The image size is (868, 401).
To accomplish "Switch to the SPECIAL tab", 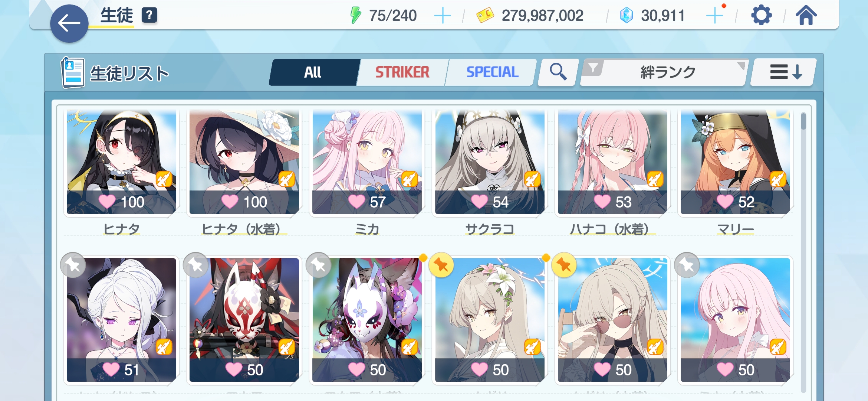I will pyautogui.click(x=492, y=72).
